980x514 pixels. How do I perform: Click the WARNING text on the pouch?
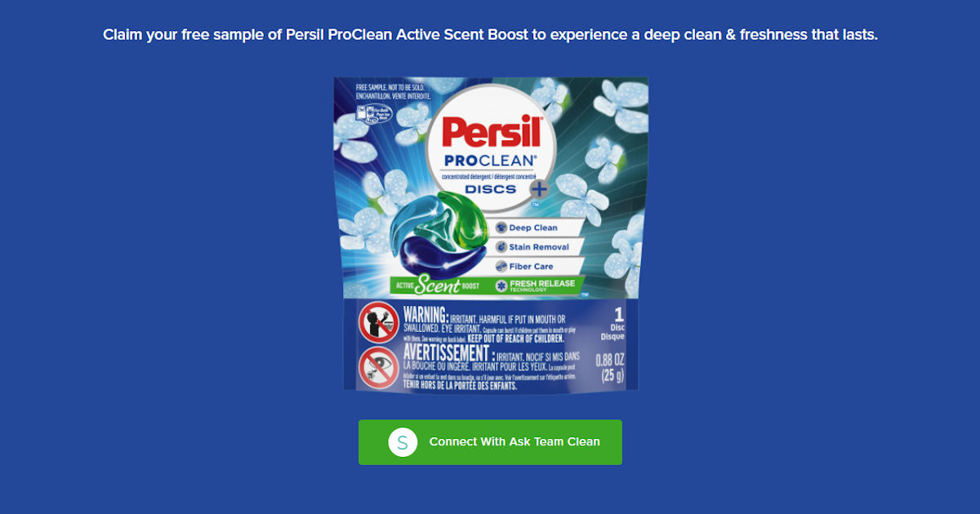point(425,314)
